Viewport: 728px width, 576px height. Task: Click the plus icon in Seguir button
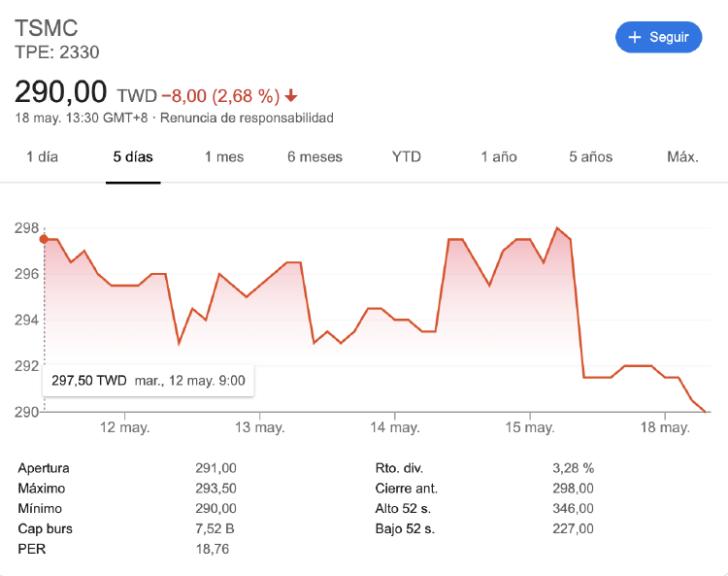(x=635, y=37)
